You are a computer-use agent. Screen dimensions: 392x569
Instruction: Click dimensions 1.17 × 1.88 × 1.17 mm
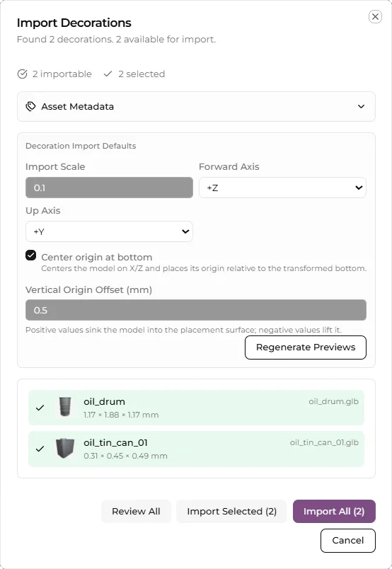point(121,415)
